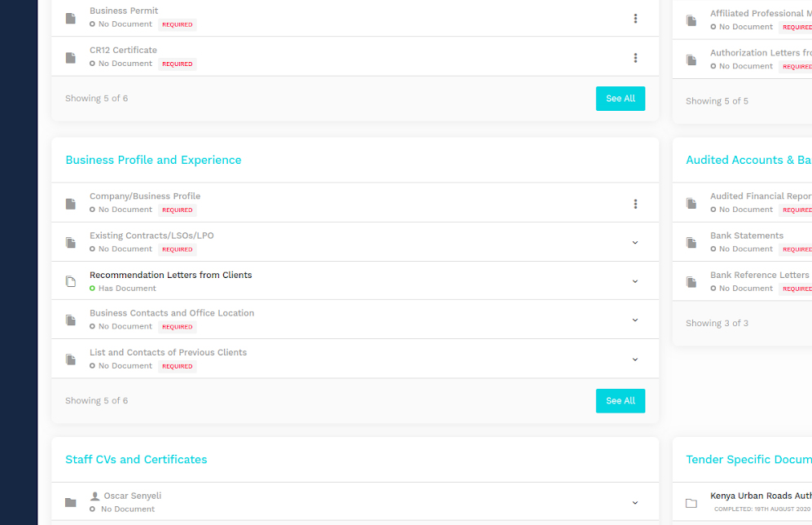The width and height of the screenshot is (812, 525).
Task: Click the files icon beside Bank Statements
Action: tap(691, 243)
